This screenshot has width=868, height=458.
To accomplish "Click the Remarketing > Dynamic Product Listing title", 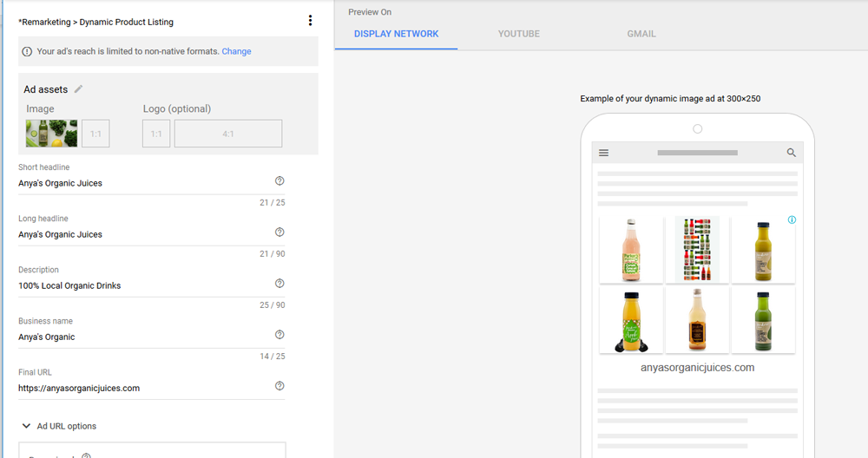I will 95,23.
